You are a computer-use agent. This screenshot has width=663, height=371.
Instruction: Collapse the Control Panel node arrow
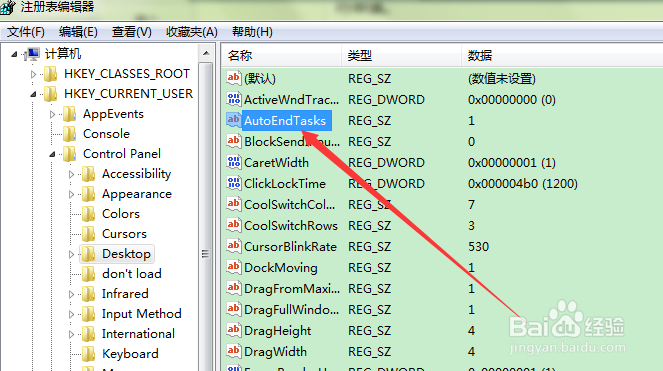pos(52,154)
